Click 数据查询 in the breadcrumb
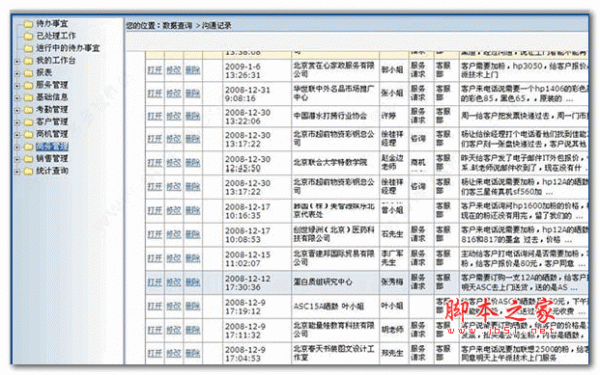The width and height of the screenshot is (600, 375). (177, 26)
